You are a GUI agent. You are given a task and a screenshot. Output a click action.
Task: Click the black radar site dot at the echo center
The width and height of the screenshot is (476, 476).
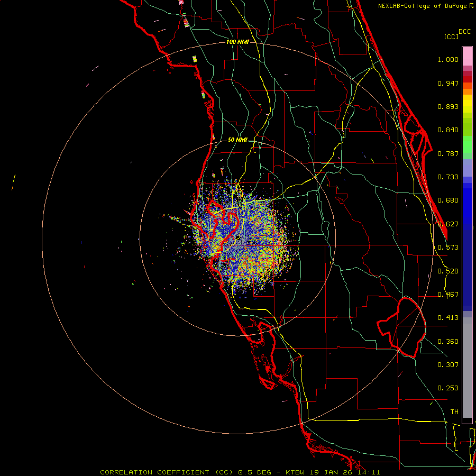tap(237, 237)
